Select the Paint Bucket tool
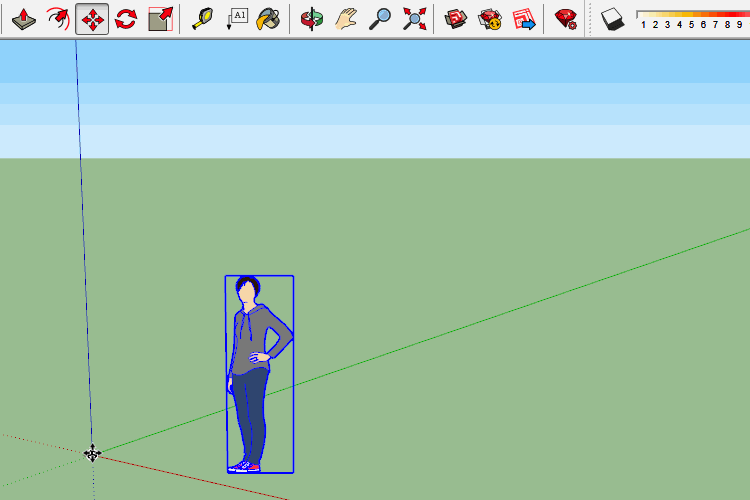 [268, 18]
